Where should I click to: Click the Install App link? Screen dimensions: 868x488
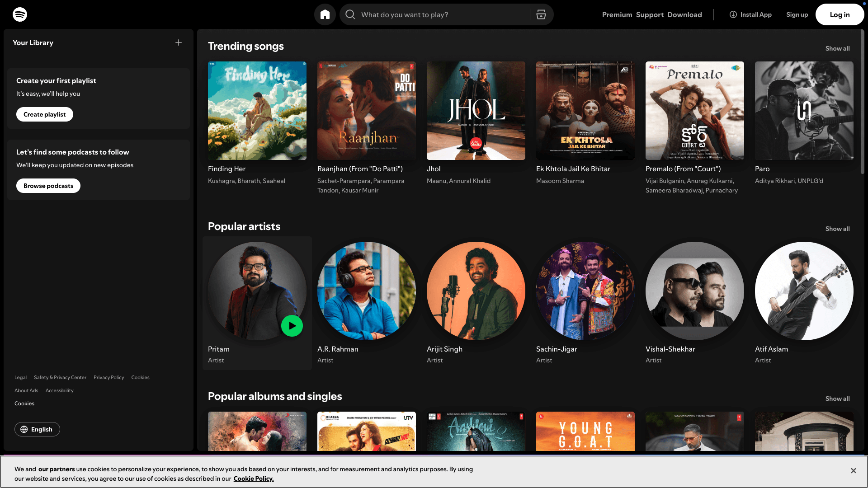pos(750,14)
